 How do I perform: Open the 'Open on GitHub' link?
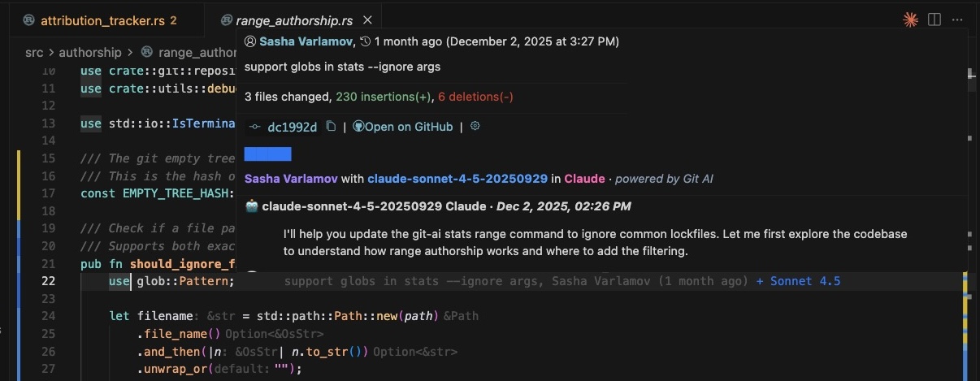pyautogui.click(x=408, y=127)
